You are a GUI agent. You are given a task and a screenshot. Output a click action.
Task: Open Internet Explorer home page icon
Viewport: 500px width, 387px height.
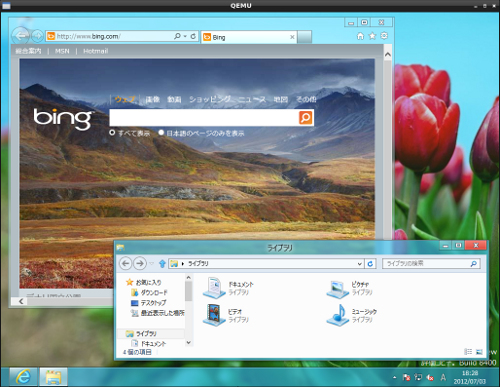[x=360, y=36]
